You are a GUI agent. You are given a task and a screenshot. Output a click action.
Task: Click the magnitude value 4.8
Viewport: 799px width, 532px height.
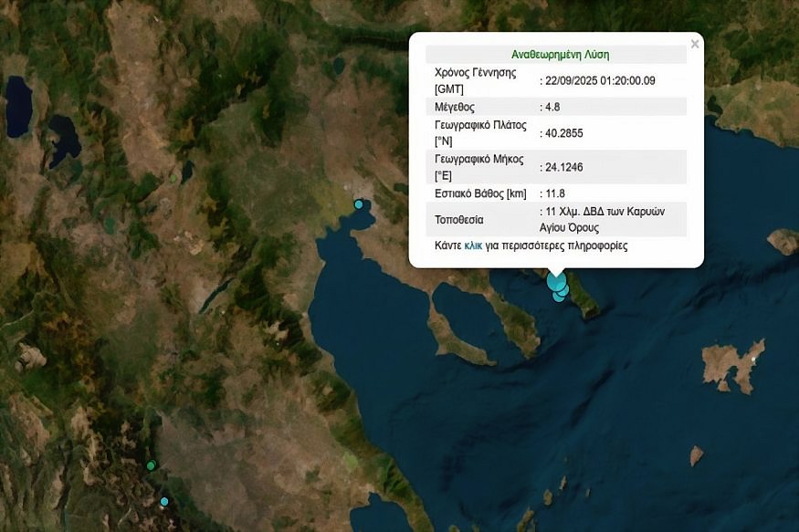point(551,107)
